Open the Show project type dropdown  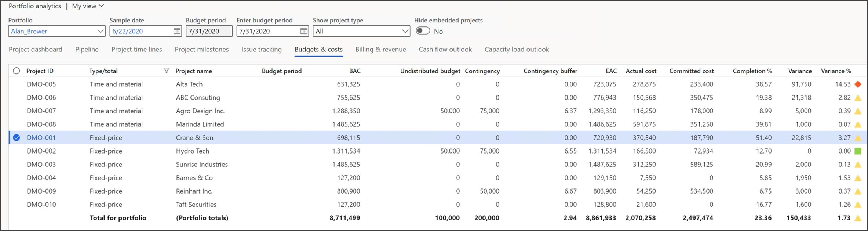tap(405, 31)
